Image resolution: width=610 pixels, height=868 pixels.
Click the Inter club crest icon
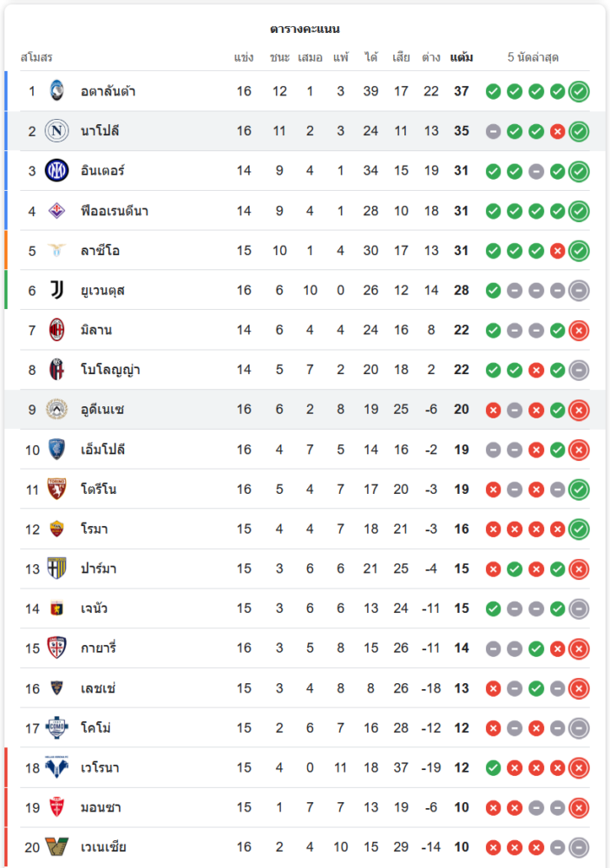coord(56,170)
